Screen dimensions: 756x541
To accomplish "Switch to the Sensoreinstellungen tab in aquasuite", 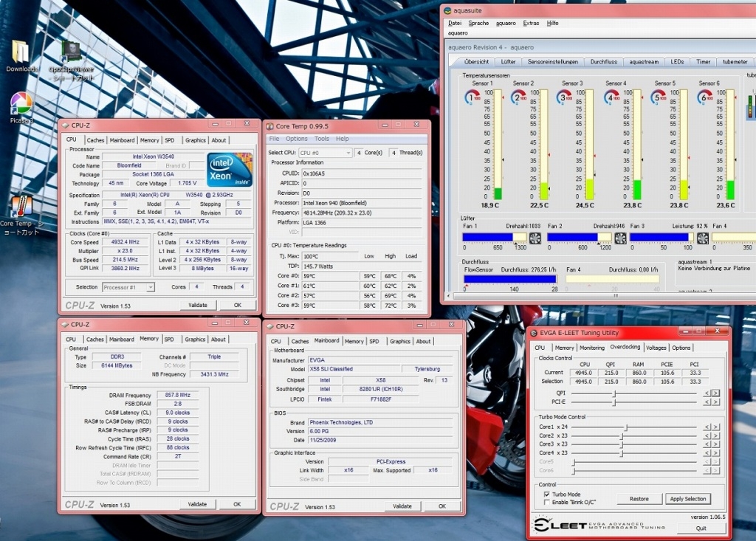I will (552, 62).
